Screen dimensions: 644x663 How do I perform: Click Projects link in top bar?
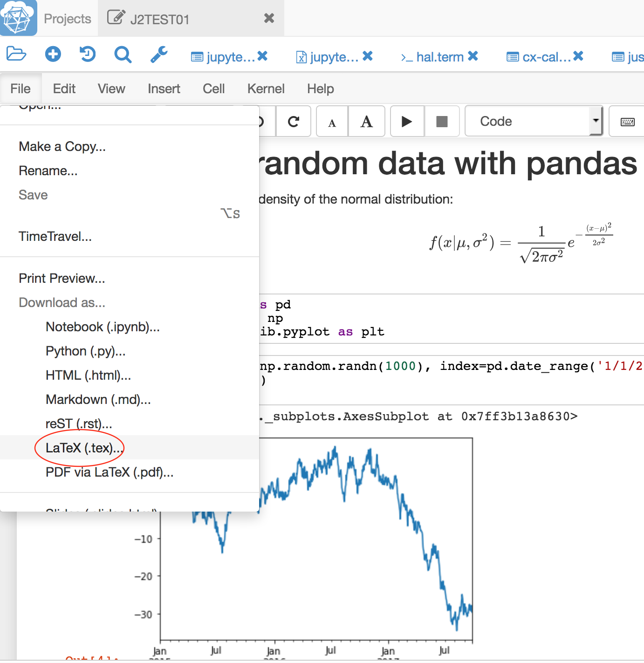[x=68, y=19]
